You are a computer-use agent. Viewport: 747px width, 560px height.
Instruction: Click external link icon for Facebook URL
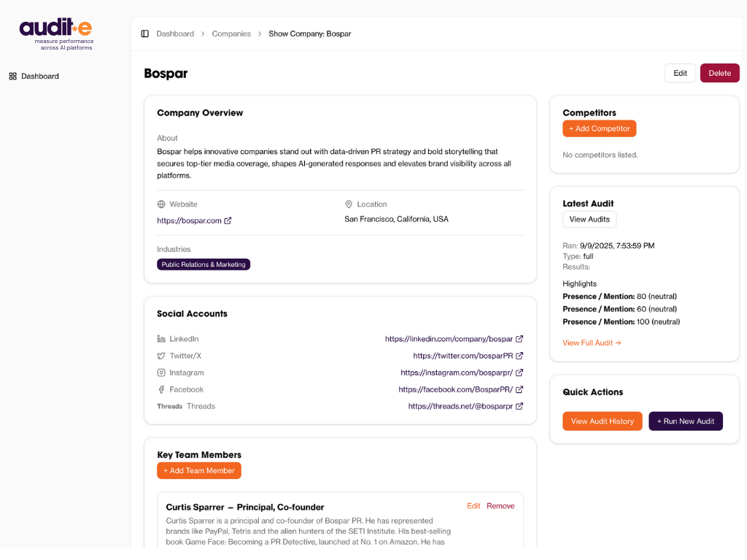tap(519, 389)
